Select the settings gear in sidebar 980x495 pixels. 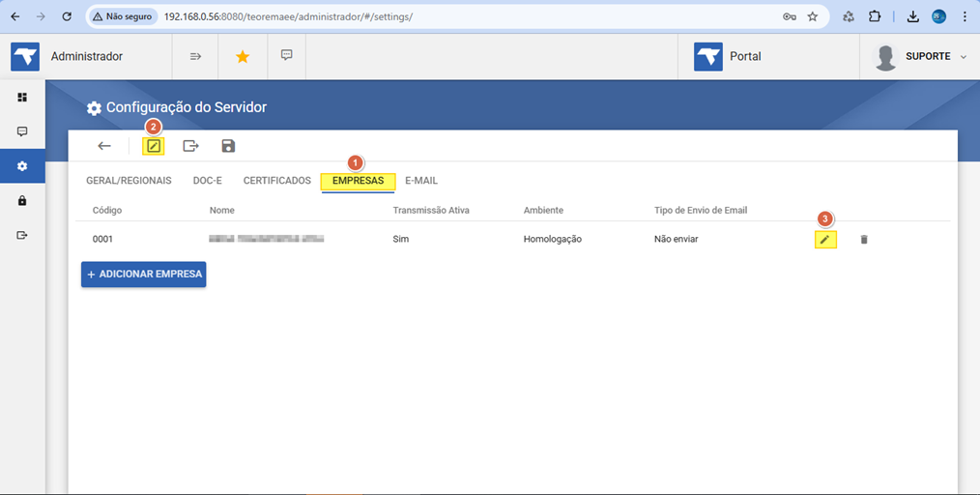(x=22, y=166)
